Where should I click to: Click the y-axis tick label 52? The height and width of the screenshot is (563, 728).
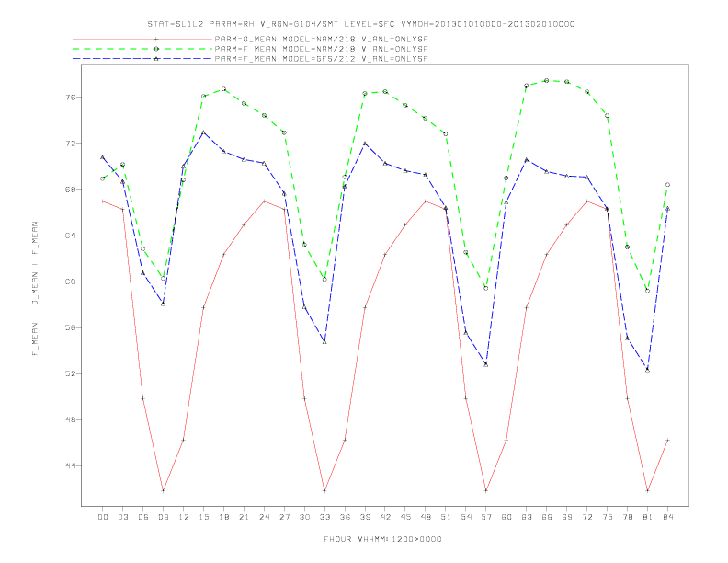pyautogui.click(x=71, y=373)
